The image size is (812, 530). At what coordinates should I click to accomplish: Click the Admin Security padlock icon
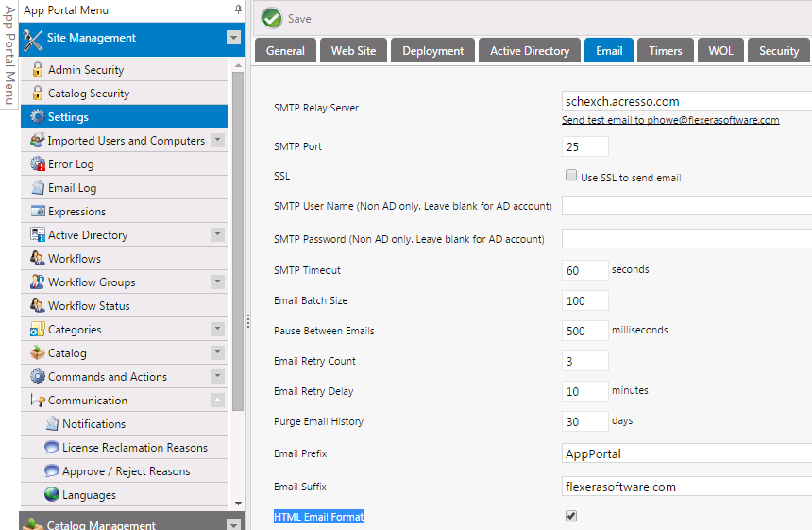(38, 70)
